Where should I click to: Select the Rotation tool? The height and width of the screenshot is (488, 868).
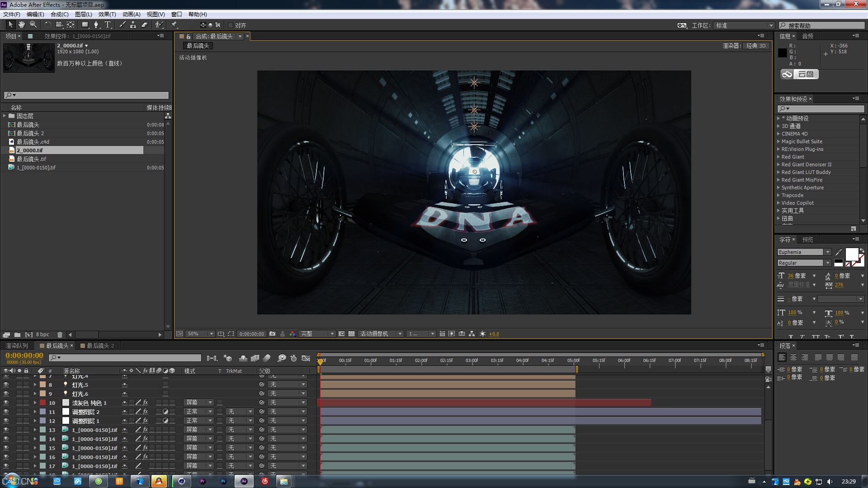pos(48,25)
